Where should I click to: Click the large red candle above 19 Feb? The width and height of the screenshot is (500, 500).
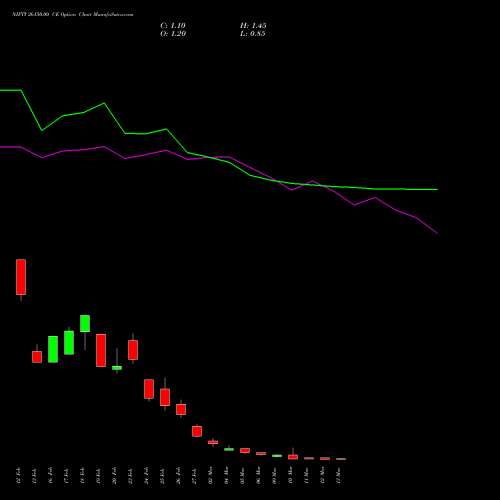click(101, 350)
